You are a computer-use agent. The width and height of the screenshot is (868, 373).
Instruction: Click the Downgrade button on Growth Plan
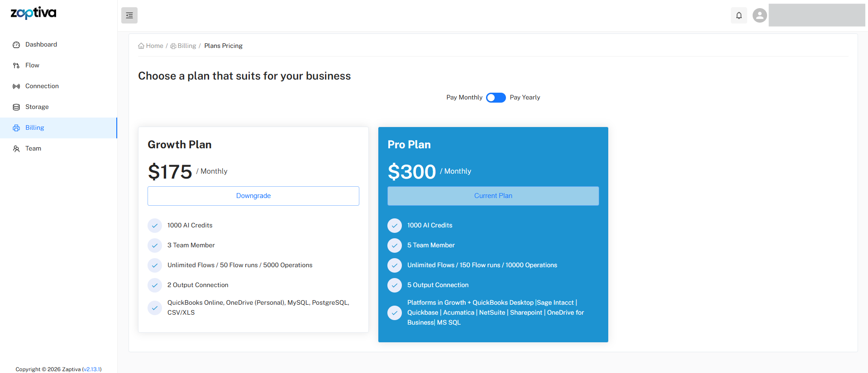253,196
